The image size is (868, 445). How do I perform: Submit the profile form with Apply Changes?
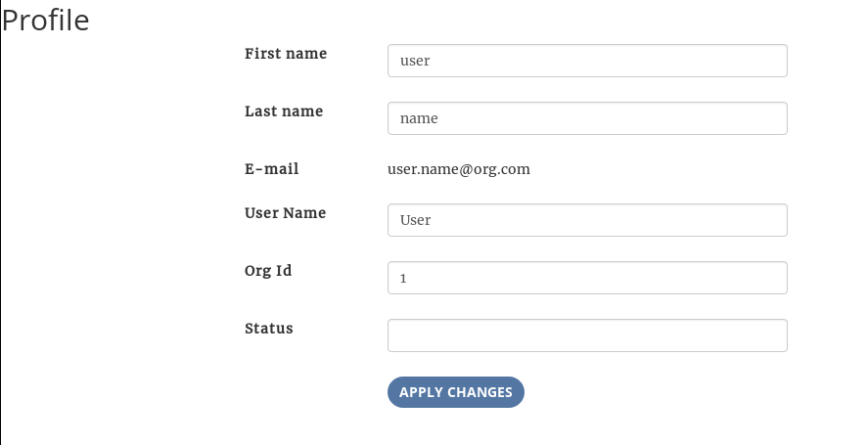click(456, 392)
